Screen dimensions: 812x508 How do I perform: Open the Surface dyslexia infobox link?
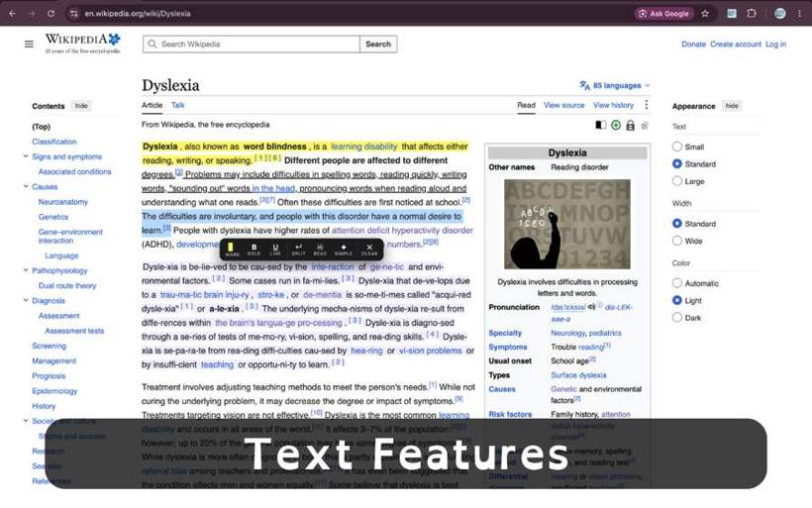pyautogui.click(x=578, y=375)
